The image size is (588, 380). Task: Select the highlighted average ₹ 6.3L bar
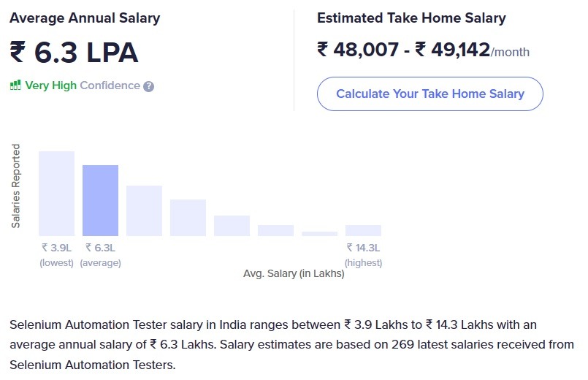(101, 201)
